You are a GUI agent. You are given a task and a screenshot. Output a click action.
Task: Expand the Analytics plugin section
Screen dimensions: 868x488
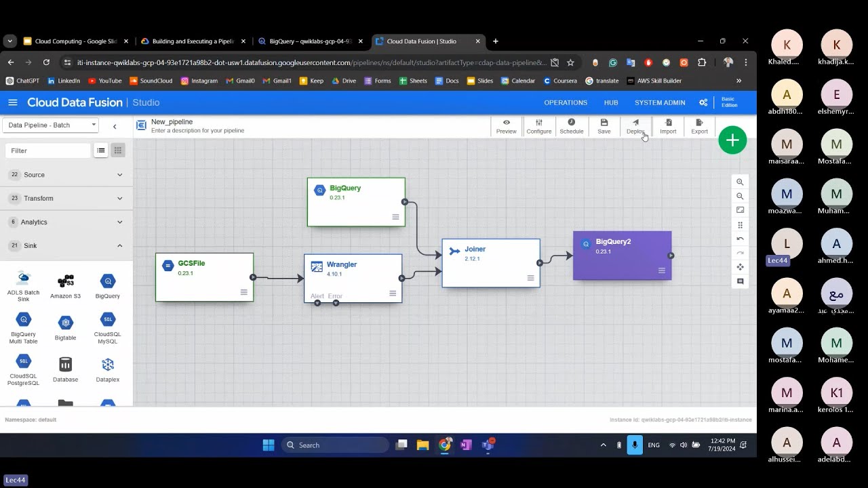click(66, 222)
